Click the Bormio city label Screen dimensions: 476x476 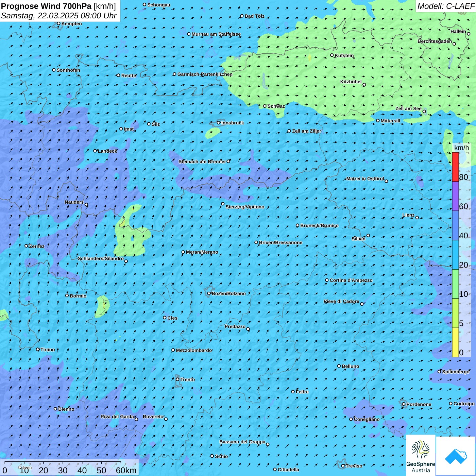(78, 296)
